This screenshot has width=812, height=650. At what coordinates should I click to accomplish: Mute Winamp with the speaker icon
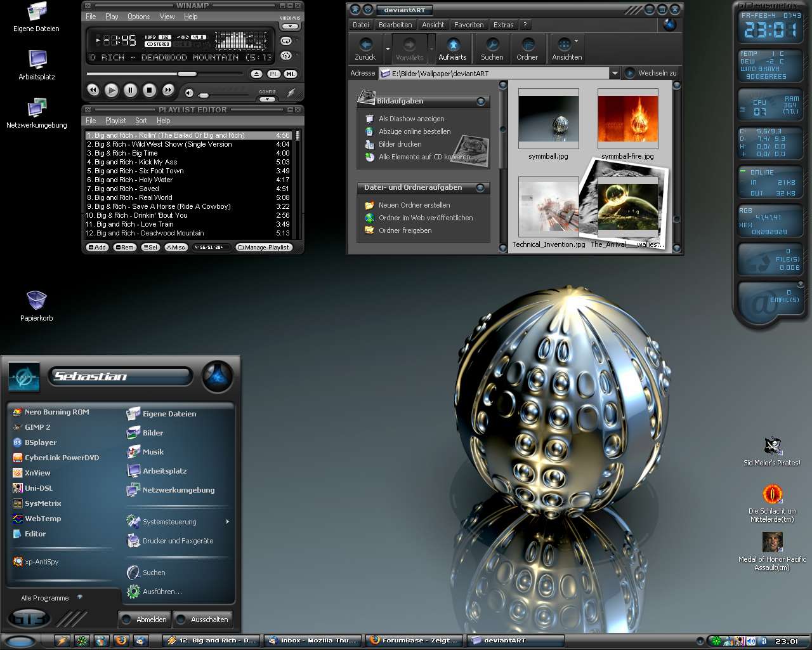click(189, 93)
